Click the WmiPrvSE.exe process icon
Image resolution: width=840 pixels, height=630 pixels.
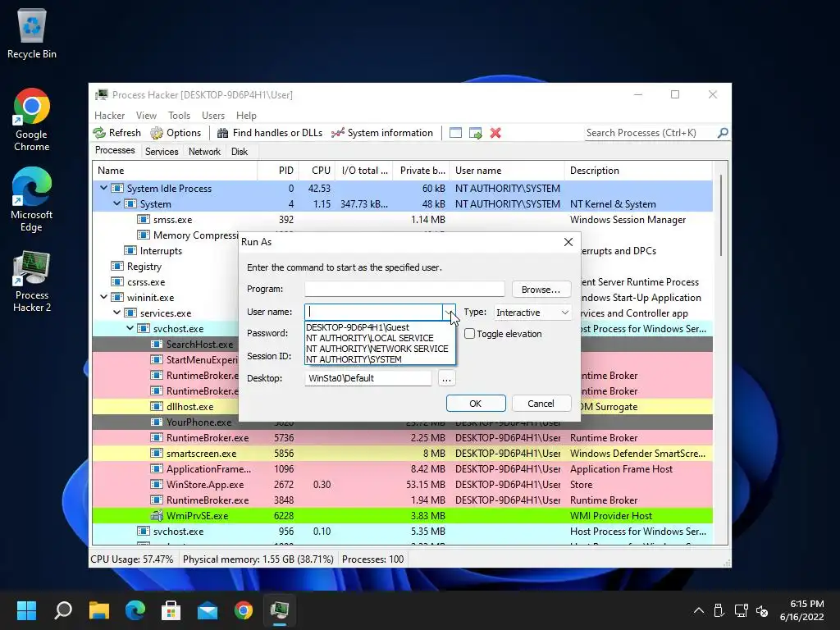click(x=157, y=516)
